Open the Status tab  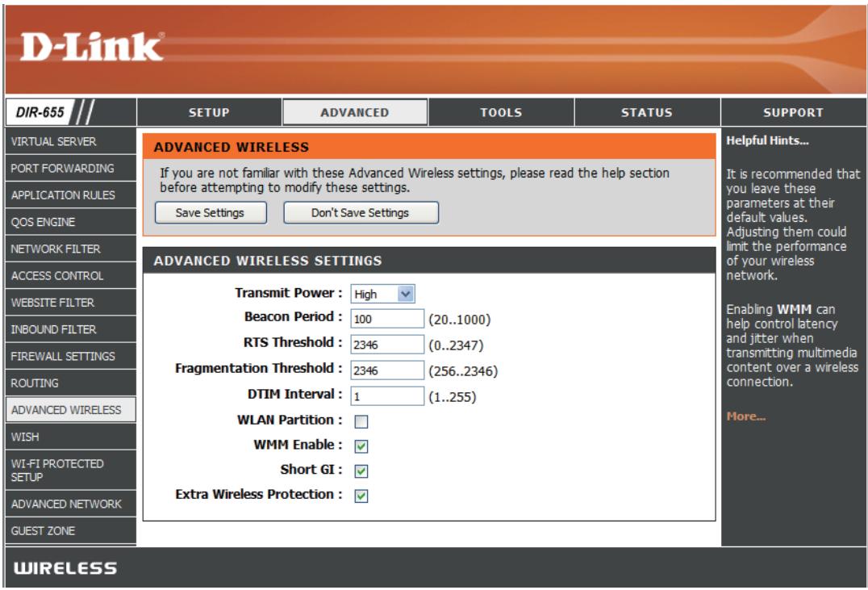pos(647,112)
